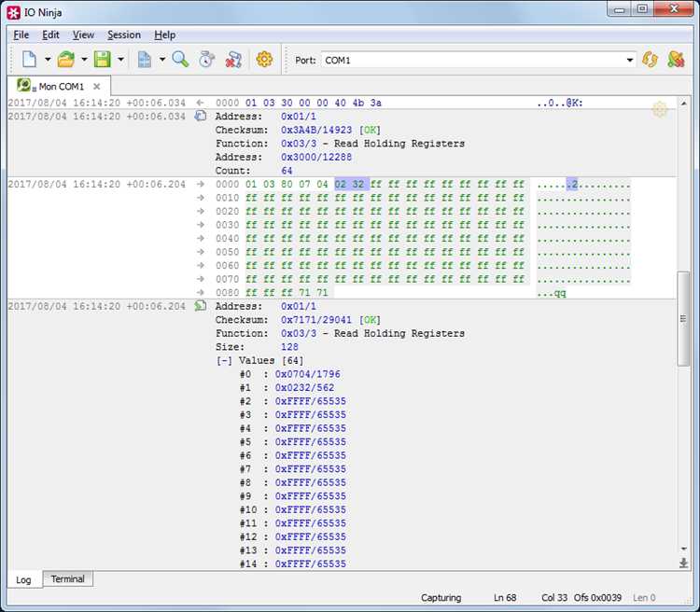This screenshot has height=612, width=700.
Task: Switch to the Terminal tab
Action: [x=67, y=579]
